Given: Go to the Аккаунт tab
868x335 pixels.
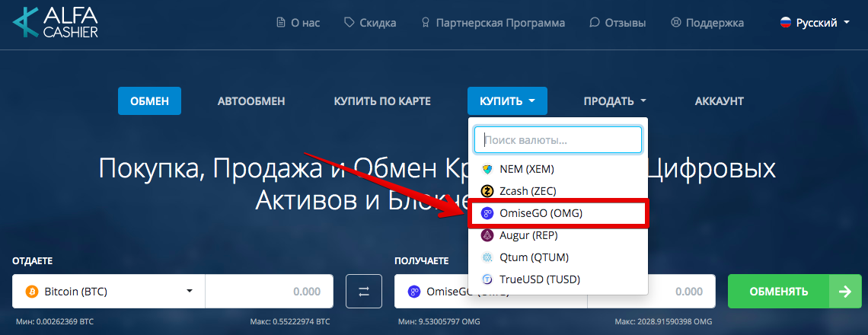Looking at the screenshot, I should coord(719,100).
